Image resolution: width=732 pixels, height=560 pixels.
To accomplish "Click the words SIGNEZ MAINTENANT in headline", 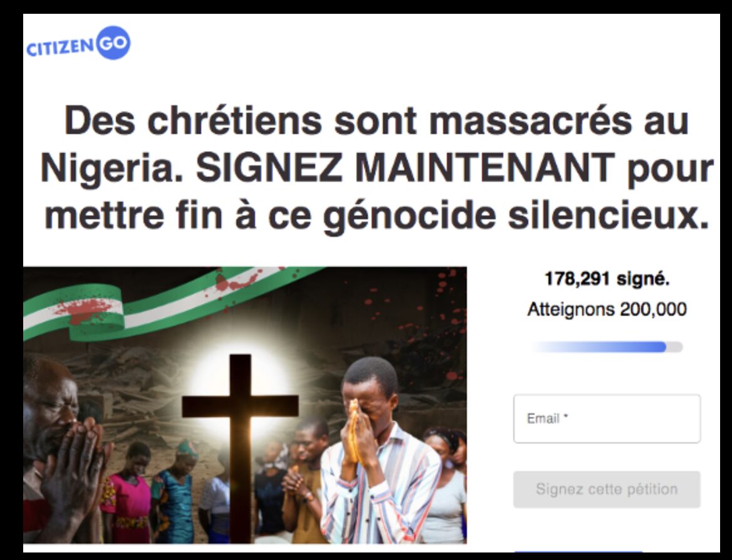I will tap(405, 167).
